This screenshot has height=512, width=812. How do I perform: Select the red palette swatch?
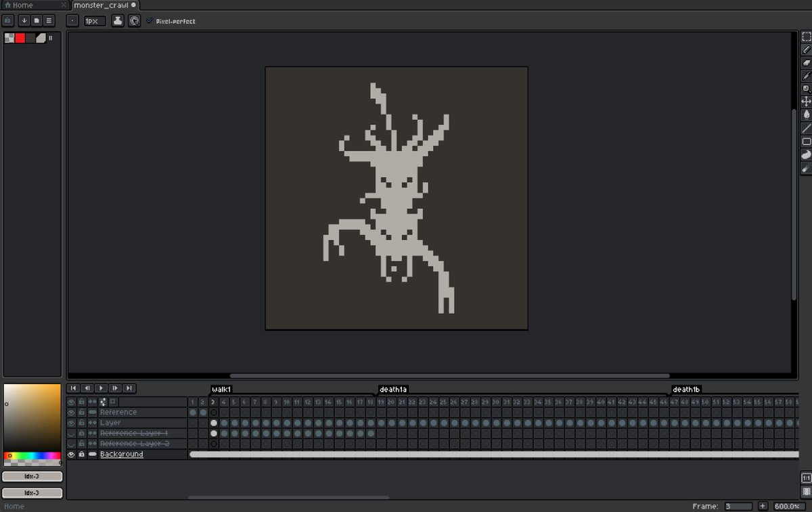20,38
